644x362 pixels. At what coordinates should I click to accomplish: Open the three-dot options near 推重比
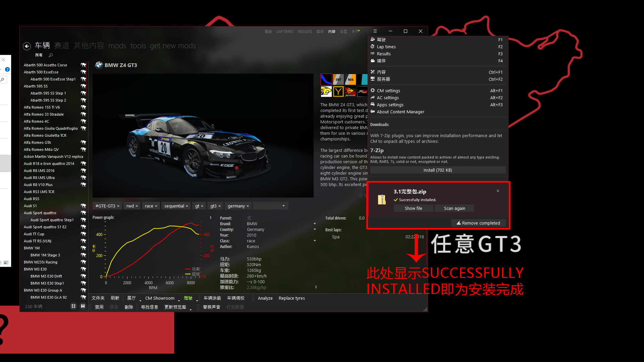pyautogui.click(x=316, y=287)
